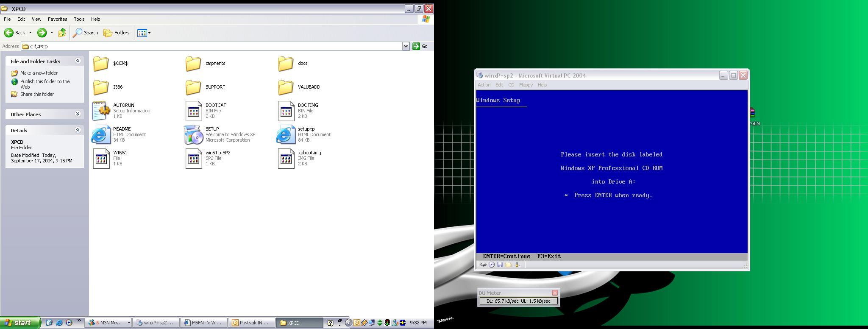
Task: Select the setupxp HTML document icon
Action: click(286, 134)
